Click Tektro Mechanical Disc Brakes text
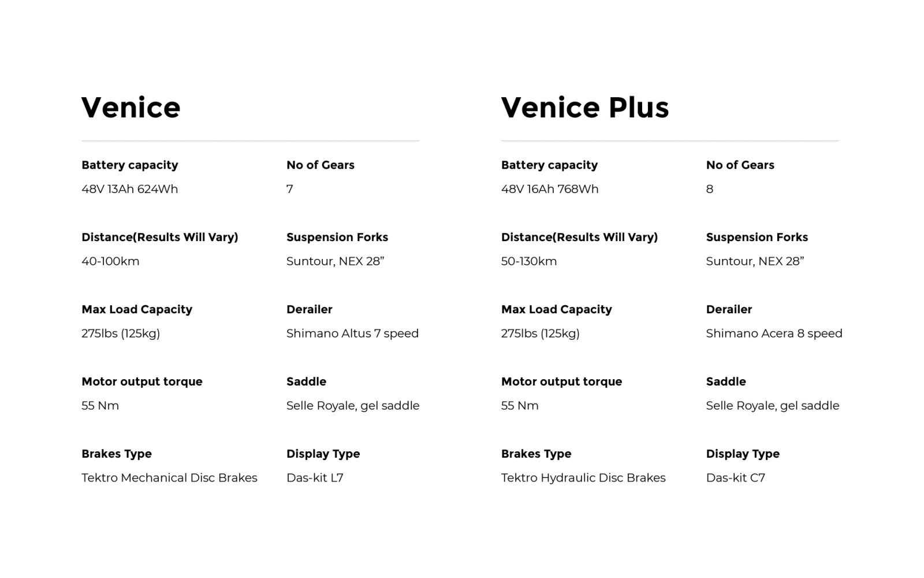The image size is (924, 578). pyautogui.click(x=169, y=478)
